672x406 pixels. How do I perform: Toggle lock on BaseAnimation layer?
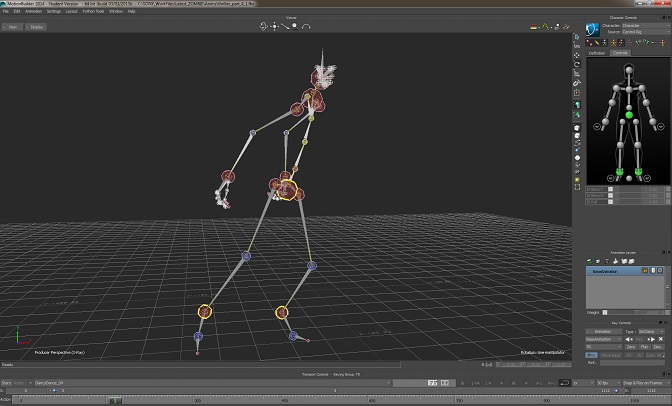pos(645,271)
